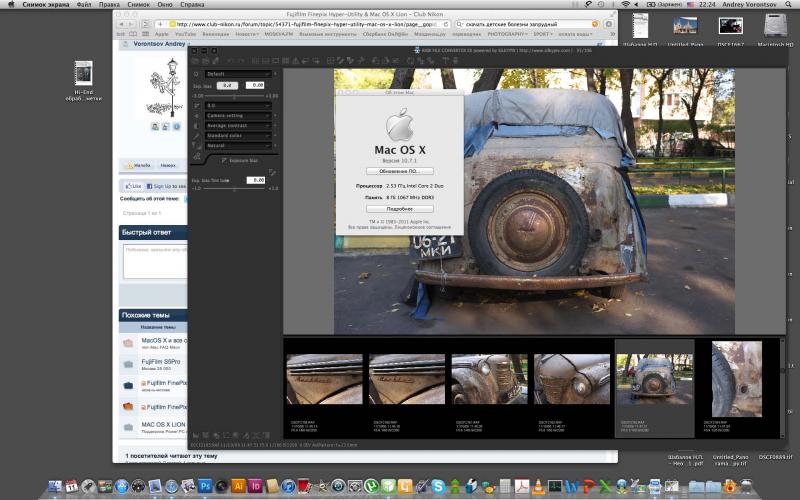Click the Exp. bias fine tune slider
Screen dimensions: 800x500
[x=235, y=189]
